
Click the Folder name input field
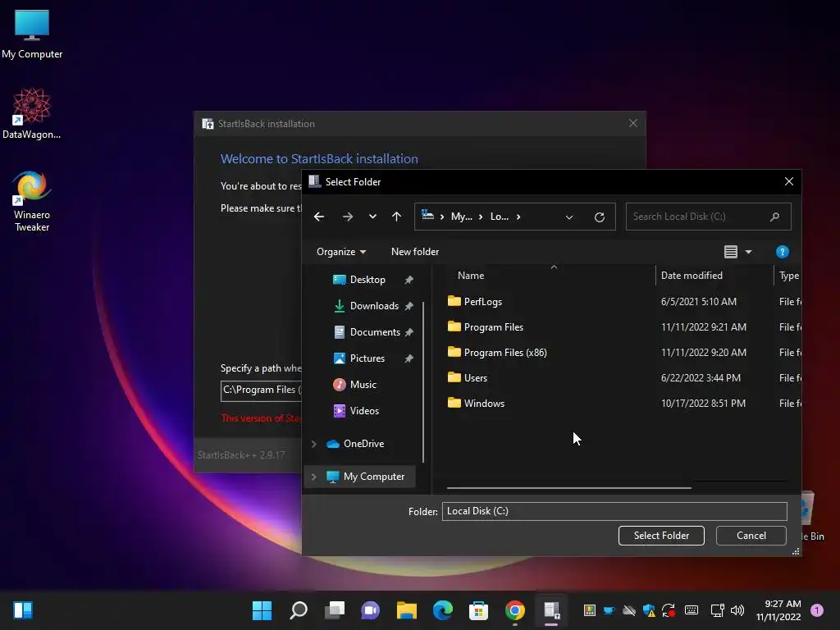tap(614, 511)
